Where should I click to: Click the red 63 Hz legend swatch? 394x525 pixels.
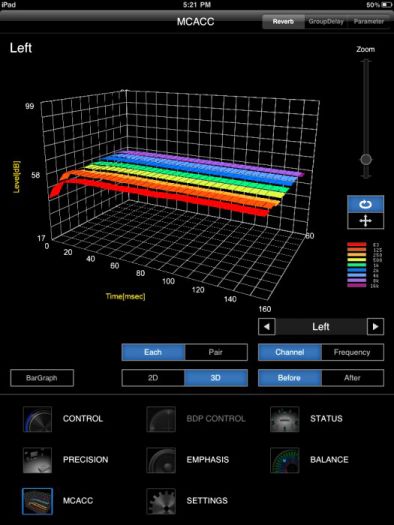357,245
